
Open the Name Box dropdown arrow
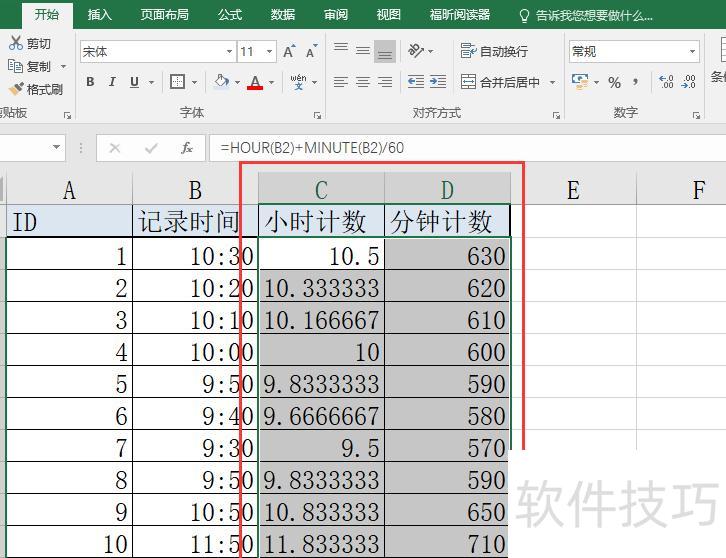(56, 147)
